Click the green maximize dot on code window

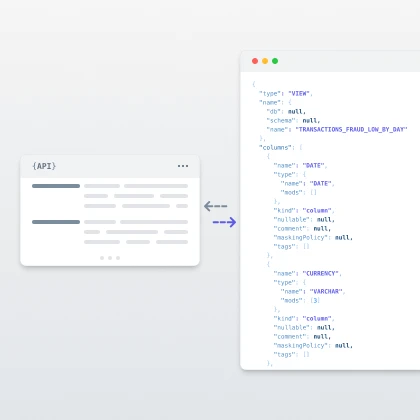click(275, 61)
